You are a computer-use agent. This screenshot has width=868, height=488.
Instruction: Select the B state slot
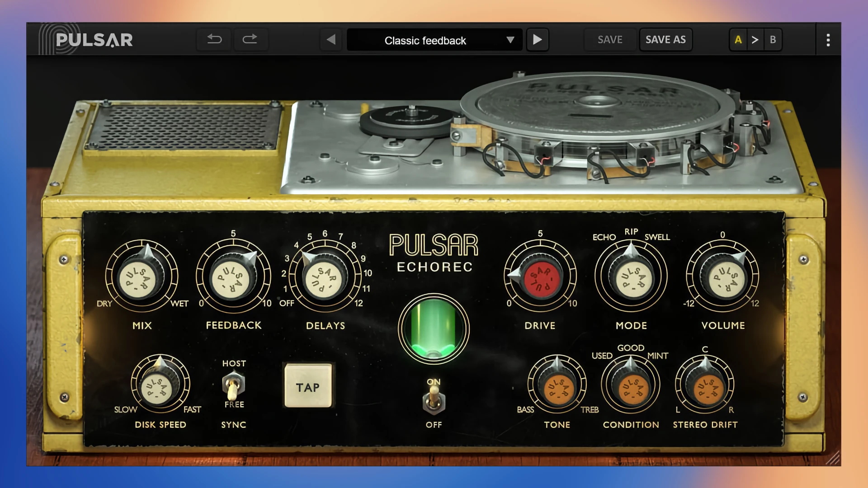coord(773,40)
